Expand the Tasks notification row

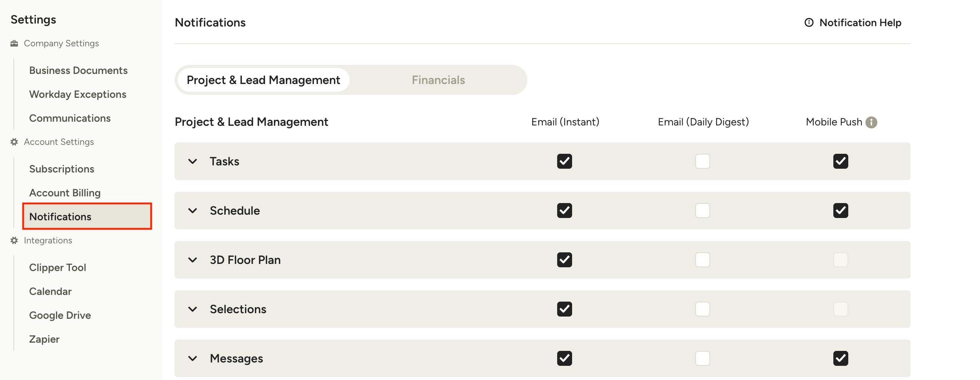tap(193, 161)
